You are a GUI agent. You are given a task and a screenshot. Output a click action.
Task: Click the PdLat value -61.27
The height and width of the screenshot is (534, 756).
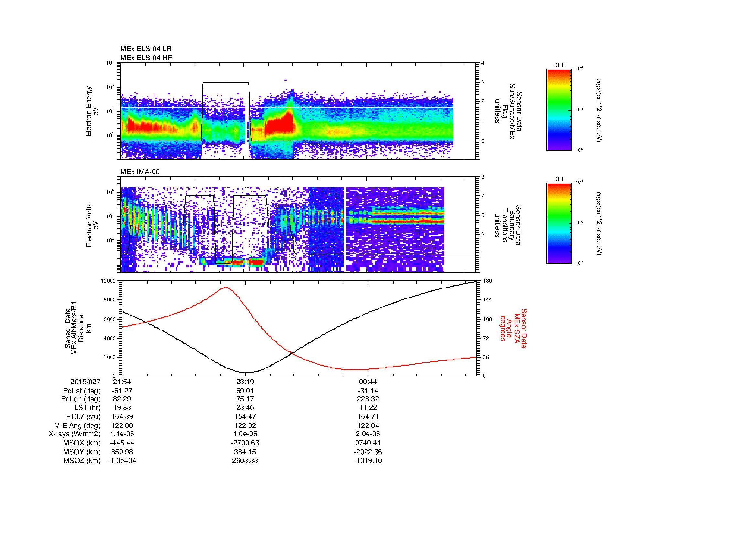[x=122, y=391]
